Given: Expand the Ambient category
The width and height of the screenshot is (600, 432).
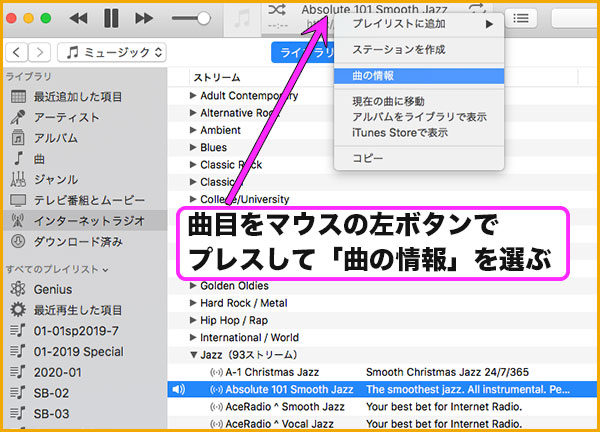Looking at the screenshot, I should (x=193, y=130).
